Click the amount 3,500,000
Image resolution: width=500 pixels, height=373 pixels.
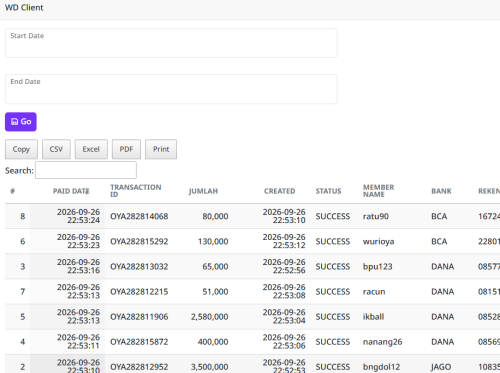(x=210, y=367)
